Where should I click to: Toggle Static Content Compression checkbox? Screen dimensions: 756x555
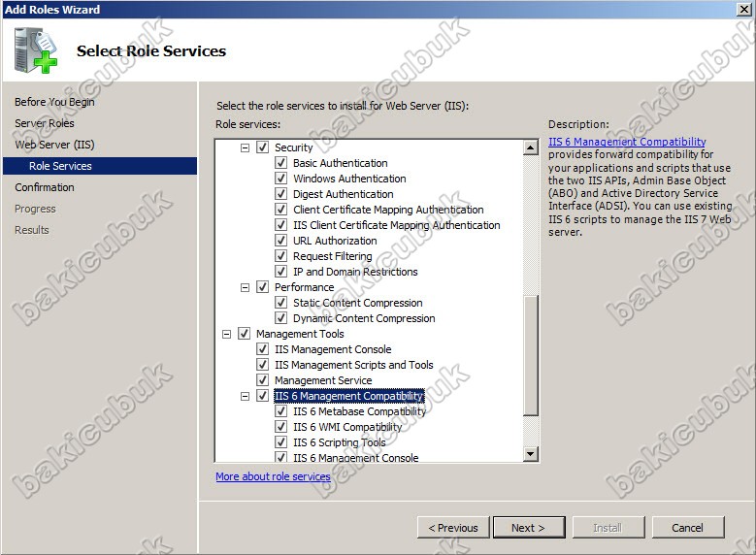[x=280, y=303]
